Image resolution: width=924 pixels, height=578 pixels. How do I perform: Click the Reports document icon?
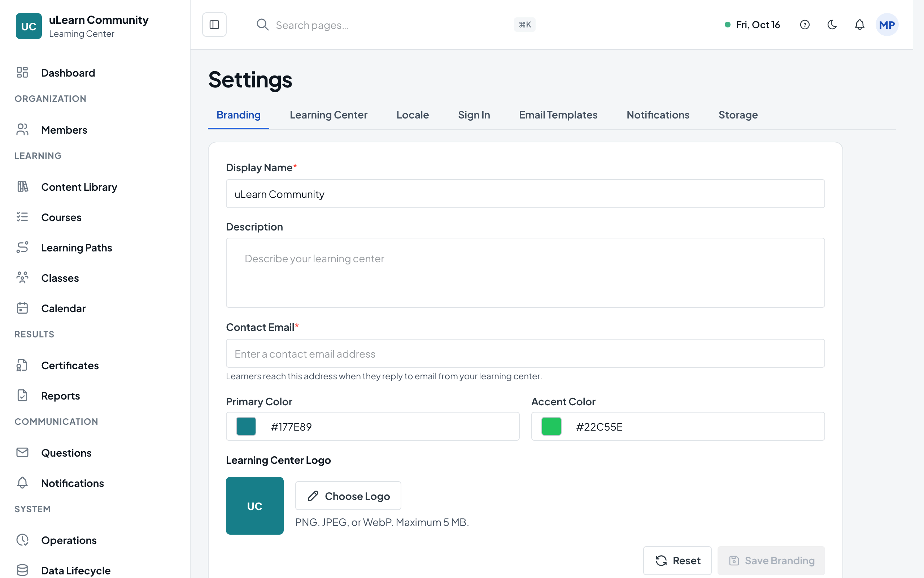22,395
